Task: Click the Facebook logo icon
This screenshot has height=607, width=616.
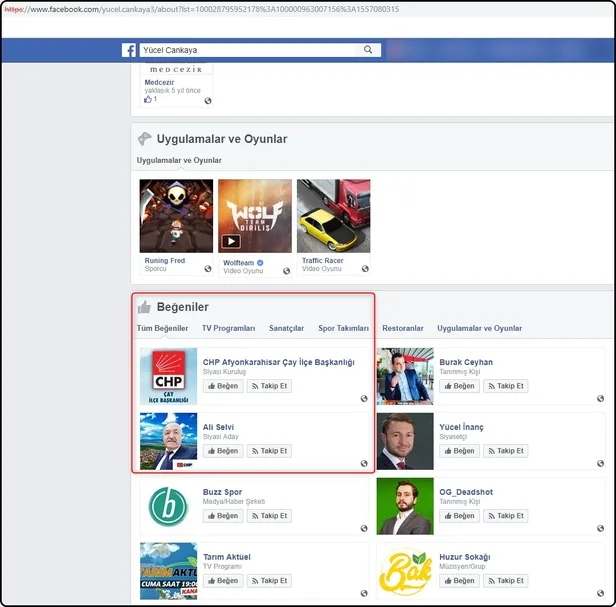Action: coord(129,50)
